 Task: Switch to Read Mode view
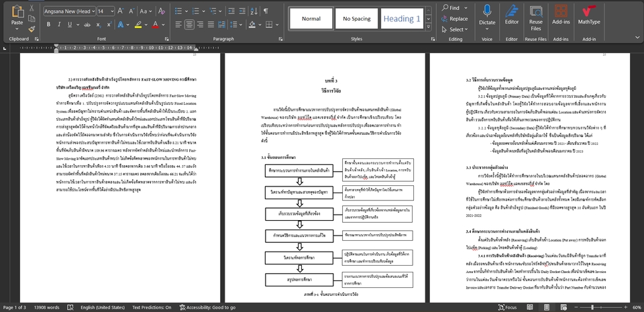(530, 307)
